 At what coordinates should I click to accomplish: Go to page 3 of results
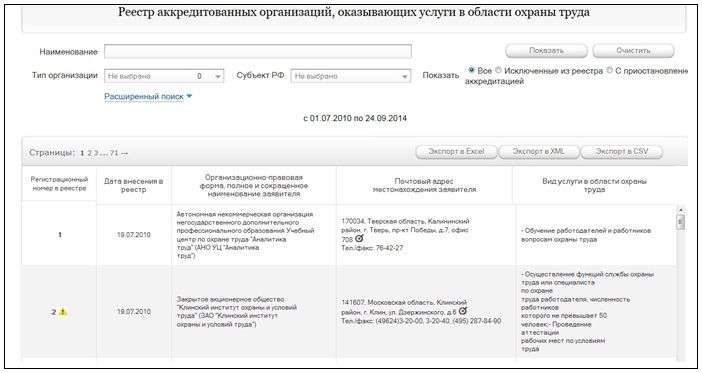[95, 153]
